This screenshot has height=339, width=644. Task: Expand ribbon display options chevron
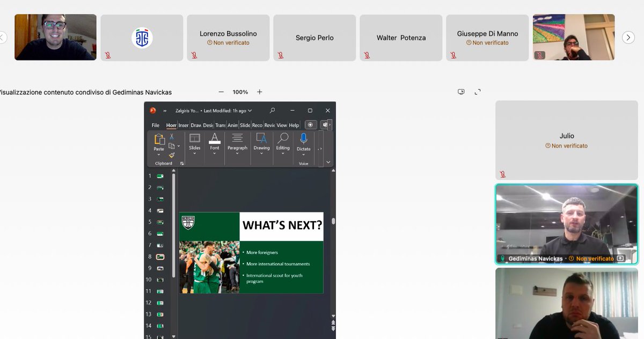tap(328, 161)
